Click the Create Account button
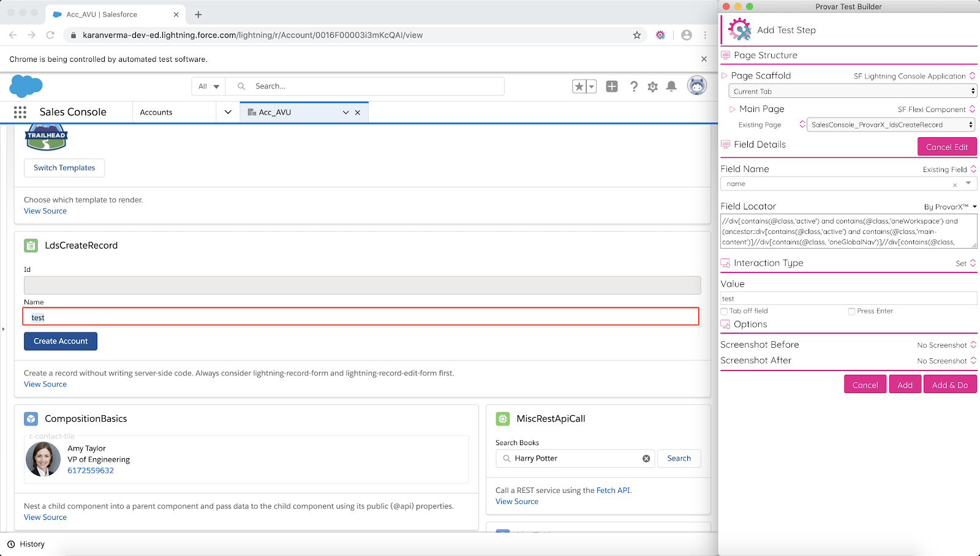 click(61, 341)
